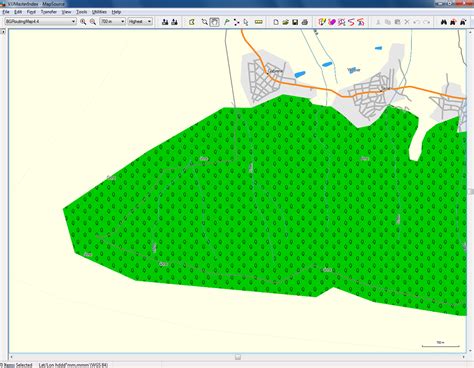Open the 700 m zoom scale dropdown
This screenshot has height=368, width=474.
coord(113,22)
